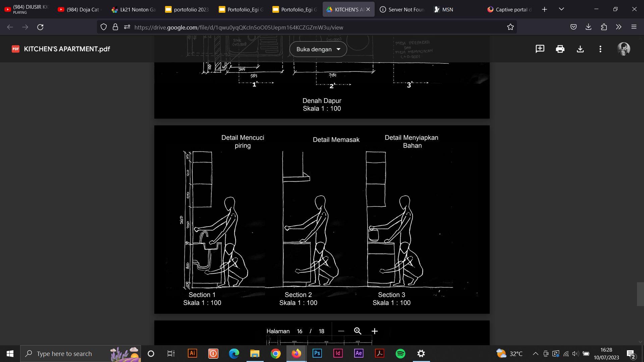Print the KITCHEN'S APARTMENT PDF
644x362 pixels.
[560, 49]
